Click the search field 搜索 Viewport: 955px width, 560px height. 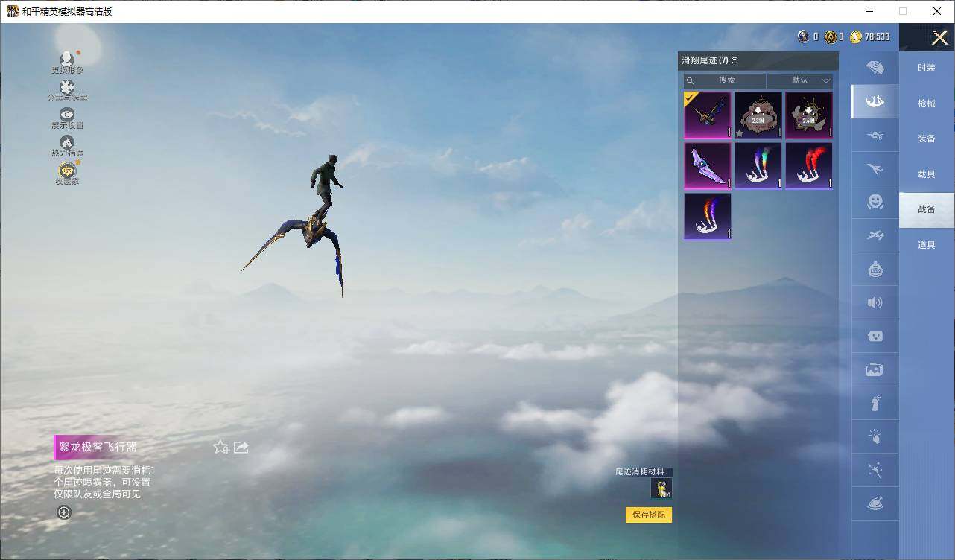point(725,80)
